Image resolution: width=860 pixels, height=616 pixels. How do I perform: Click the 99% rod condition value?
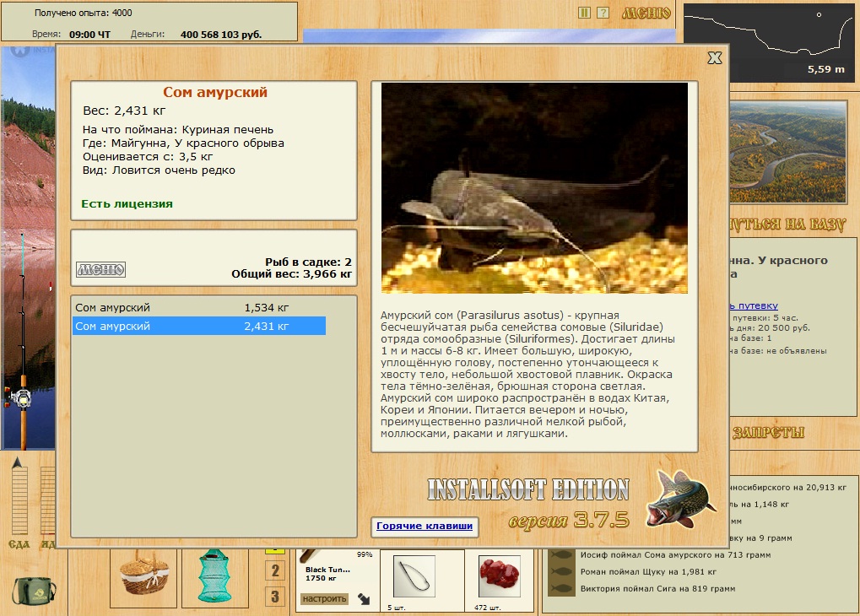pyautogui.click(x=365, y=554)
